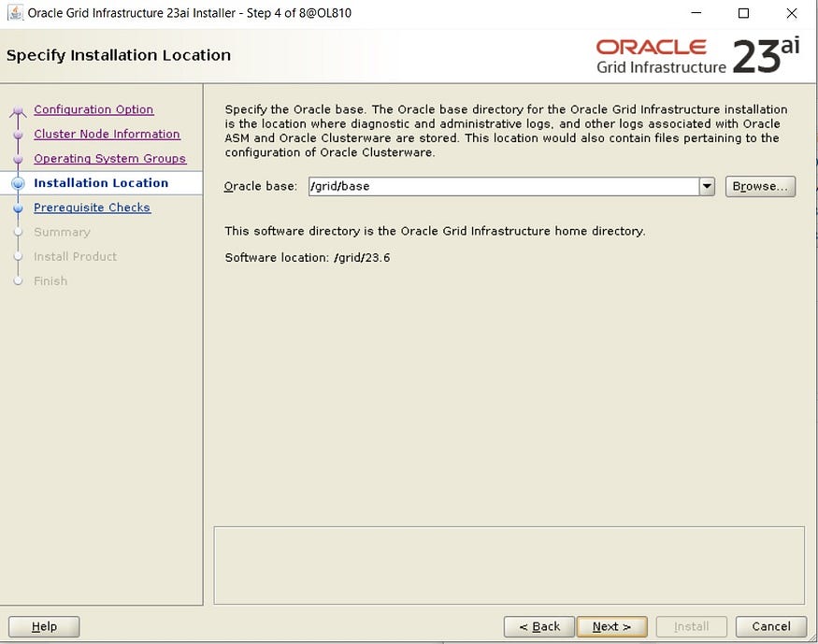Screen dimensions: 818x644
Task: Proceed with the Next > button
Action: (x=612, y=626)
